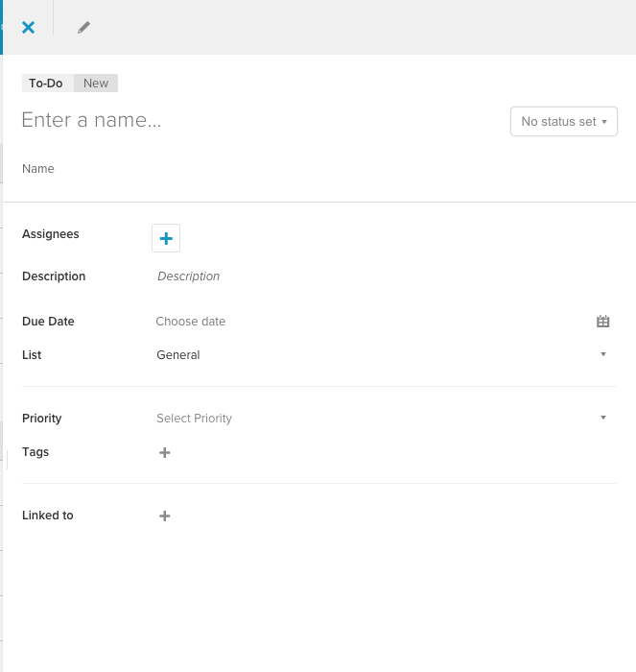Select the New label badge
636x672 pixels.
(96, 84)
